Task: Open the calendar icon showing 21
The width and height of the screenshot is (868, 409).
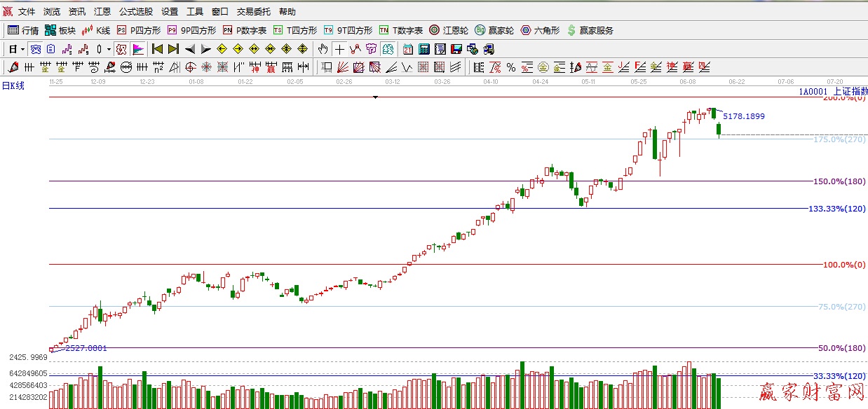Action: pos(408,49)
